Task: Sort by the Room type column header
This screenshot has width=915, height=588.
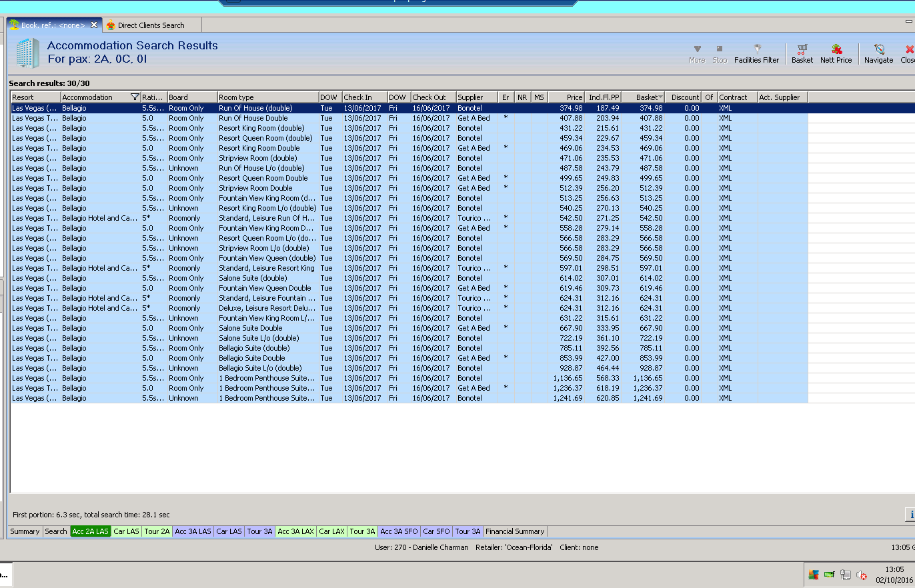Action: point(268,97)
